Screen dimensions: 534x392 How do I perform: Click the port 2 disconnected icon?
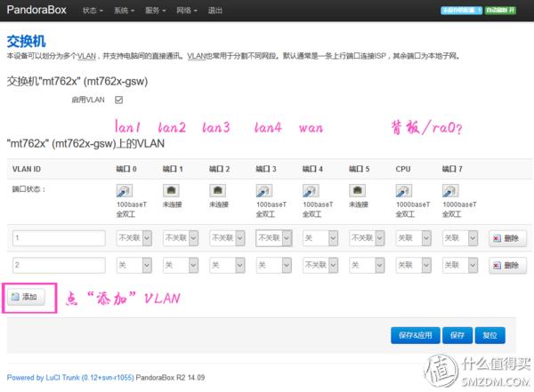(216, 190)
